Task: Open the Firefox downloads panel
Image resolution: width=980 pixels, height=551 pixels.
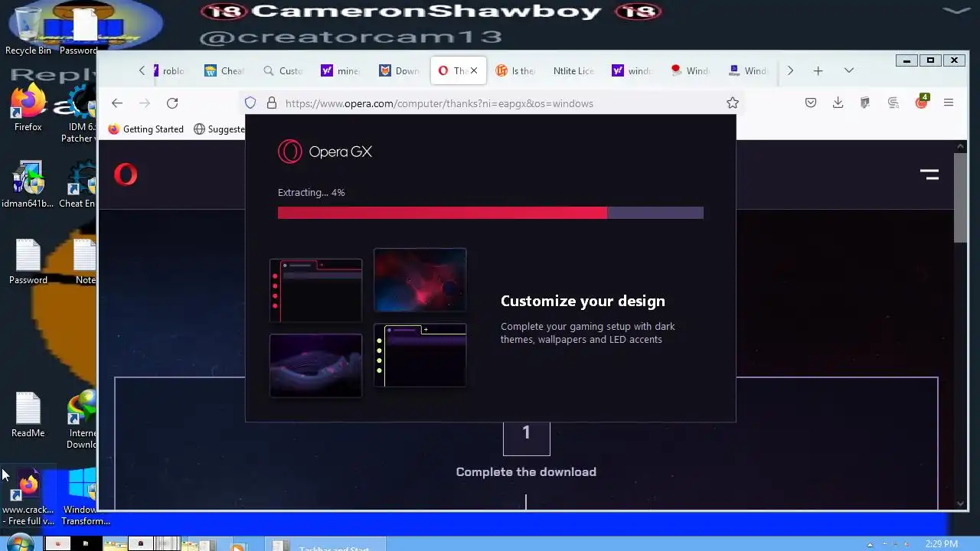Action: pyautogui.click(x=838, y=103)
